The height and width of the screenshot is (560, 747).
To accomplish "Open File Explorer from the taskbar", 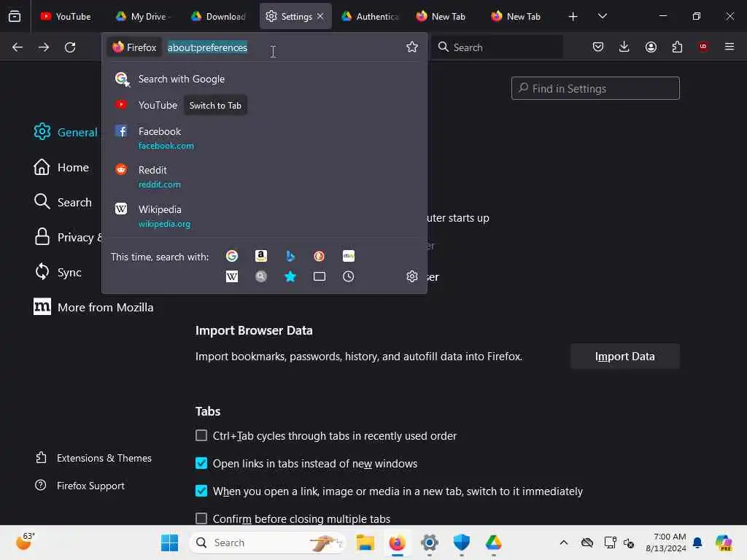I will (x=365, y=542).
